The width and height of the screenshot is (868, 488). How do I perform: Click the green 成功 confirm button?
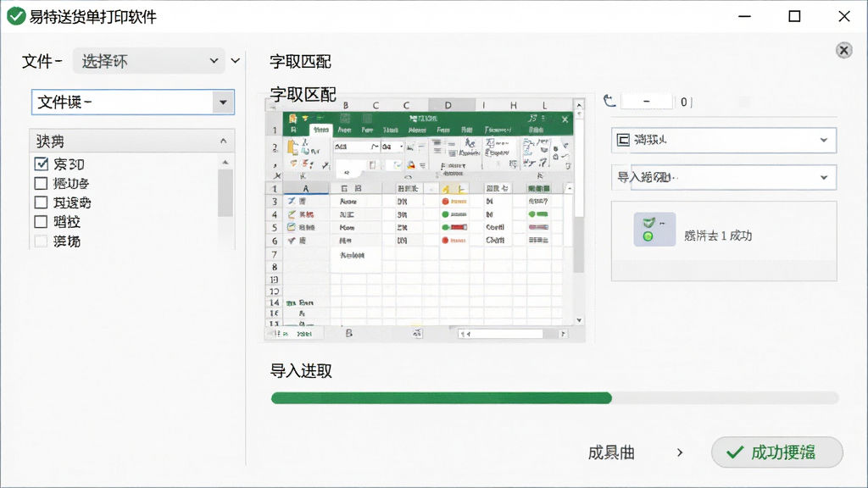tap(777, 452)
